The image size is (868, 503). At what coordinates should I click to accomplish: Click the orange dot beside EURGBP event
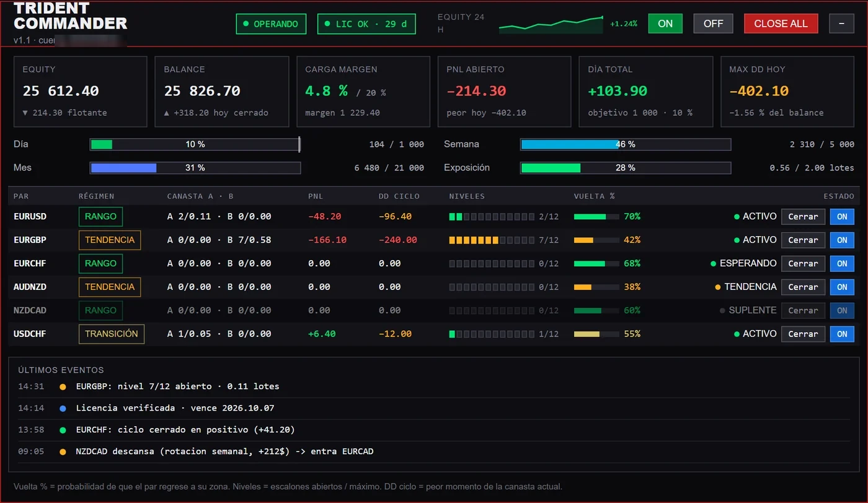click(63, 387)
